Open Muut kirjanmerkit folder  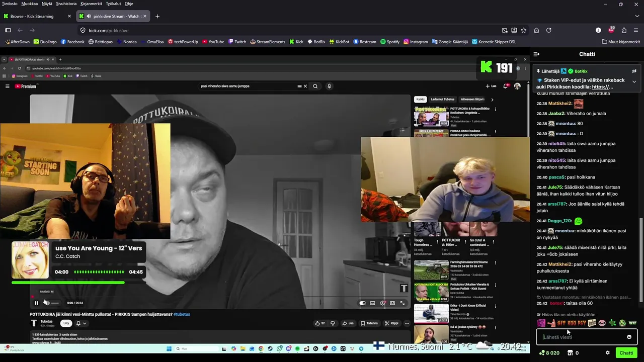click(621, 42)
